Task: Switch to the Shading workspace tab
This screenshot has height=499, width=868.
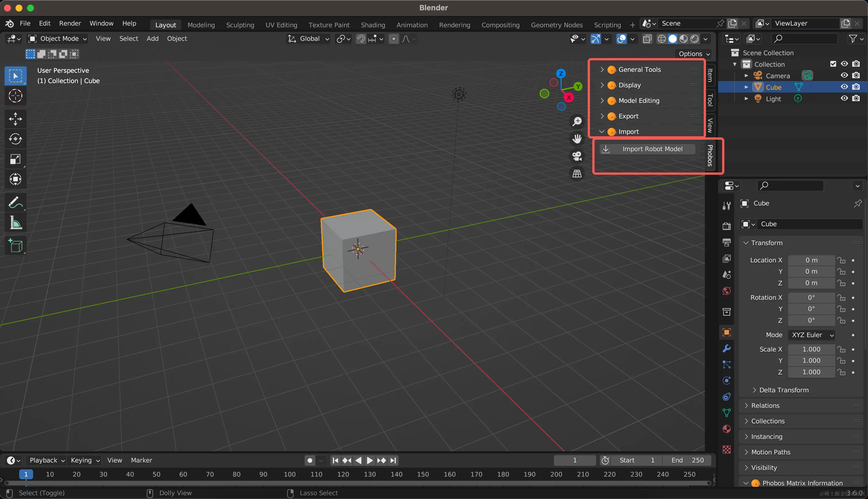Action: pos(373,25)
